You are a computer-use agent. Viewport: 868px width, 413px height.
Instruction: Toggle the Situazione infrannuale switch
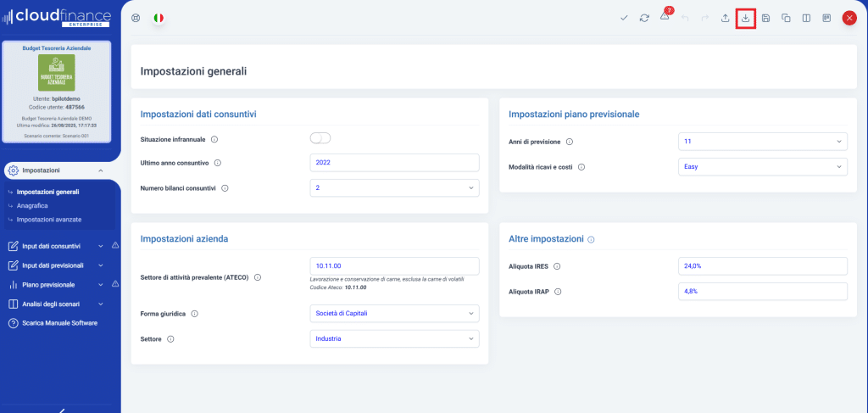(x=320, y=138)
